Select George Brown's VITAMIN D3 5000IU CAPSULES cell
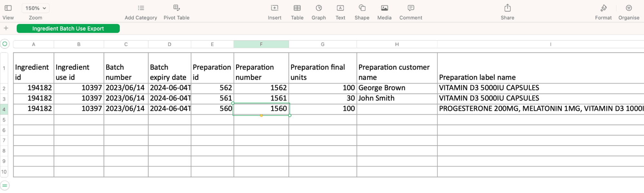 point(541,88)
